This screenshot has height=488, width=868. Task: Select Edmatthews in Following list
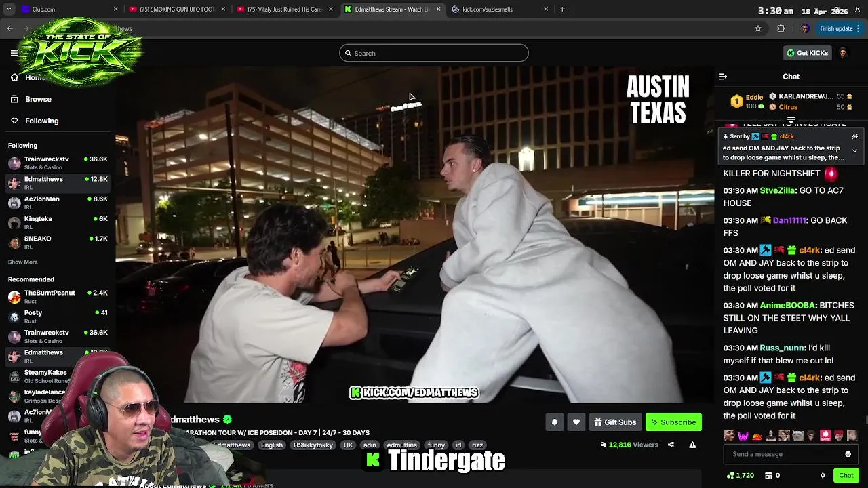pos(57,183)
